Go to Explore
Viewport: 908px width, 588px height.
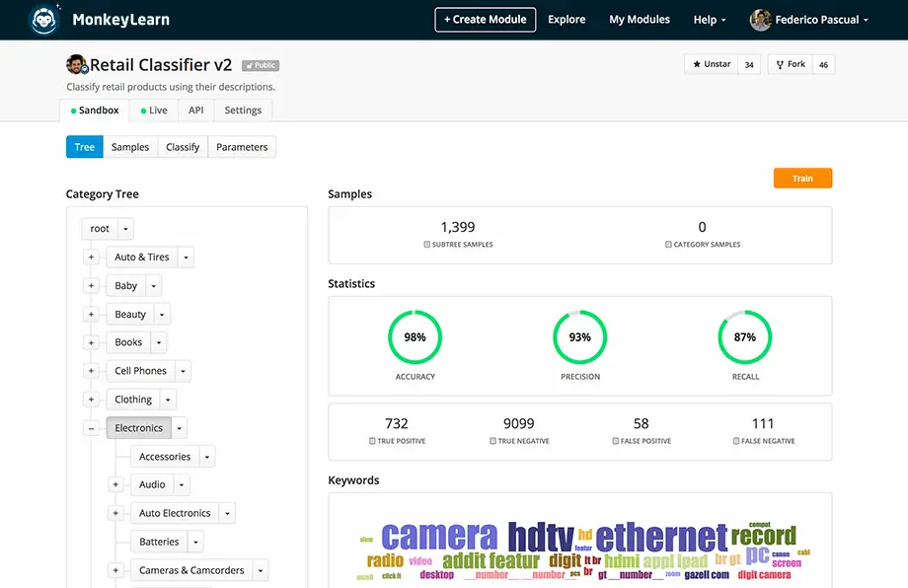(567, 20)
